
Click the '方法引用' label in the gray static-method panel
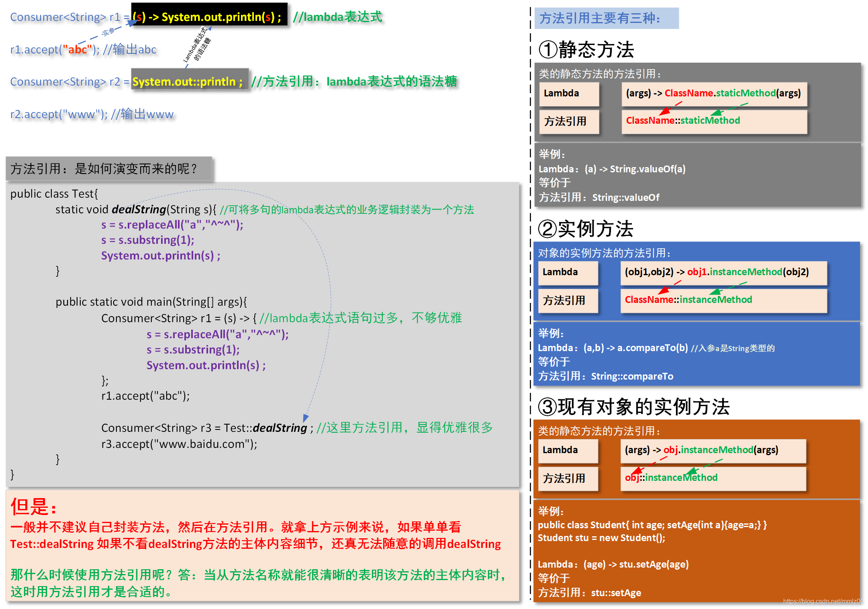tap(569, 121)
